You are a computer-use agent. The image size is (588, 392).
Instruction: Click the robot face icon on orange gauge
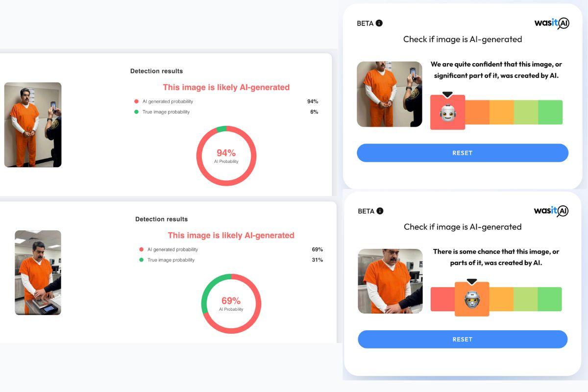471,299
